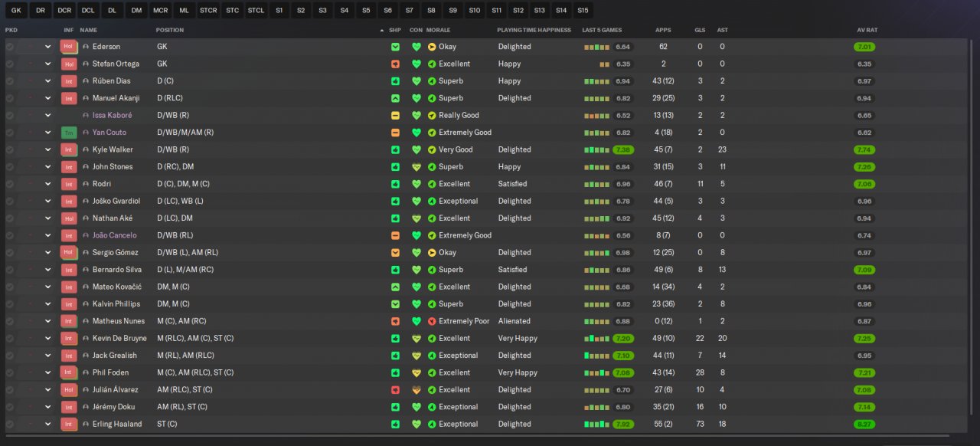Open Julián Álvarez's player profile
The height and width of the screenshot is (446, 980).
click(116, 389)
